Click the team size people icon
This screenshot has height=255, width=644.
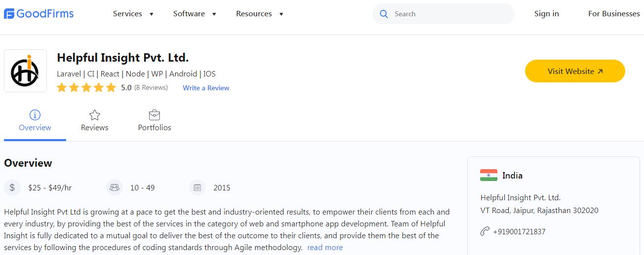pos(114,187)
